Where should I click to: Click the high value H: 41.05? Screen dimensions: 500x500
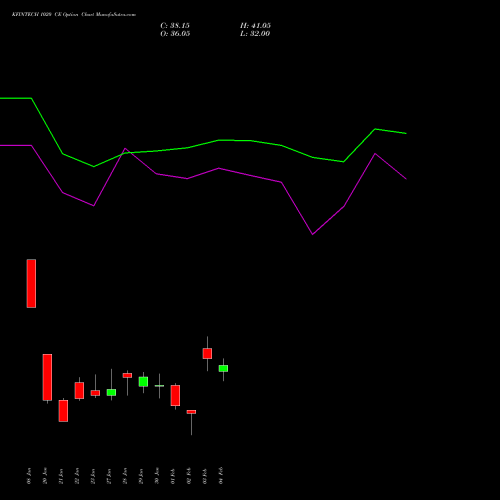pos(255,26)
